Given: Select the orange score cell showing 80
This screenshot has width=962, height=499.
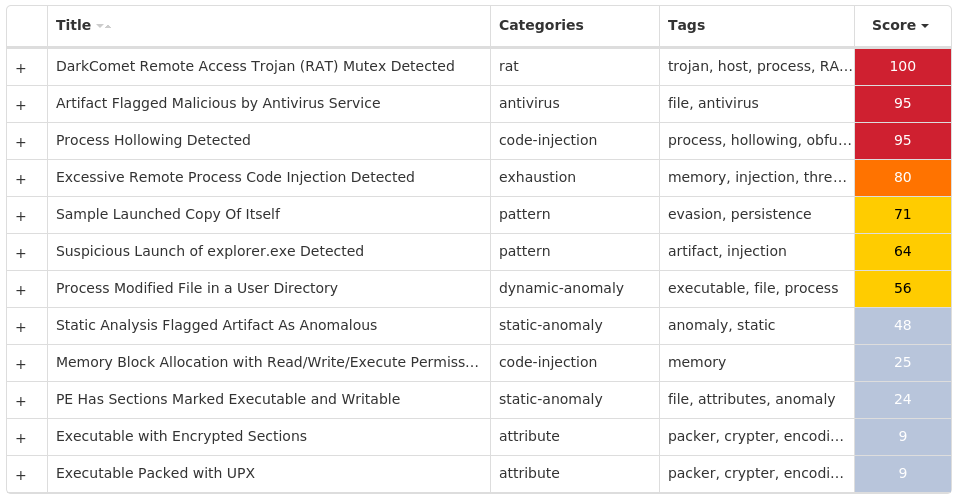Looking at the screenshot, I should pos(902,178).
